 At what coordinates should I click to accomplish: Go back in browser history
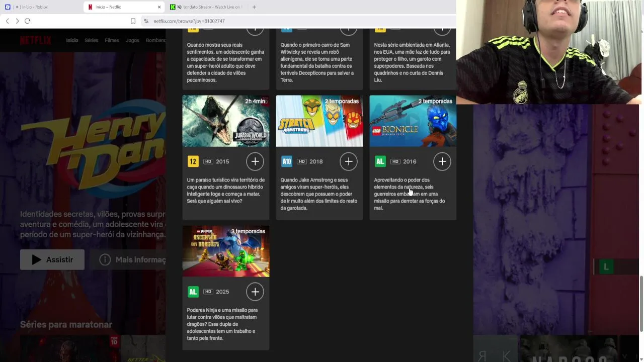point(7,21)
